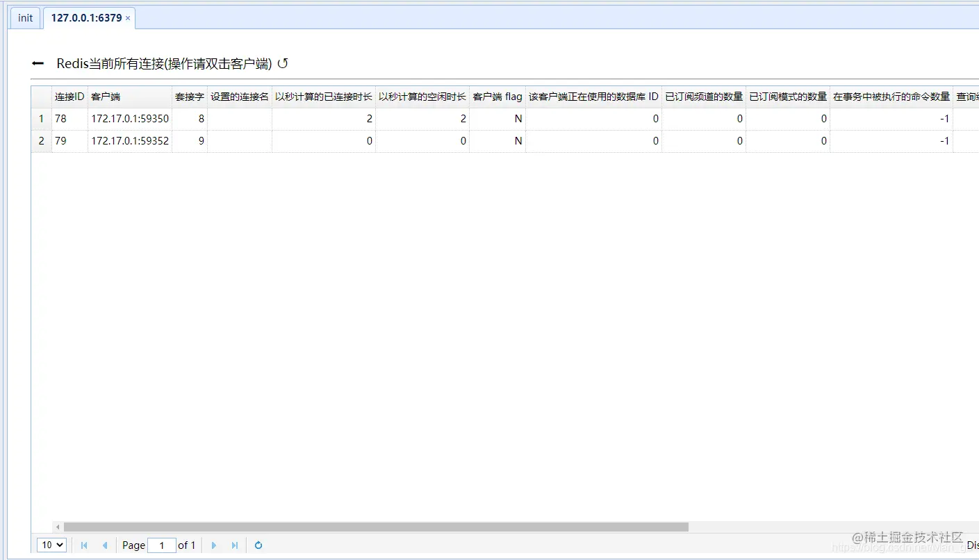Click the 该客户端正在使用的数据库 ID header

pos(593,97)
